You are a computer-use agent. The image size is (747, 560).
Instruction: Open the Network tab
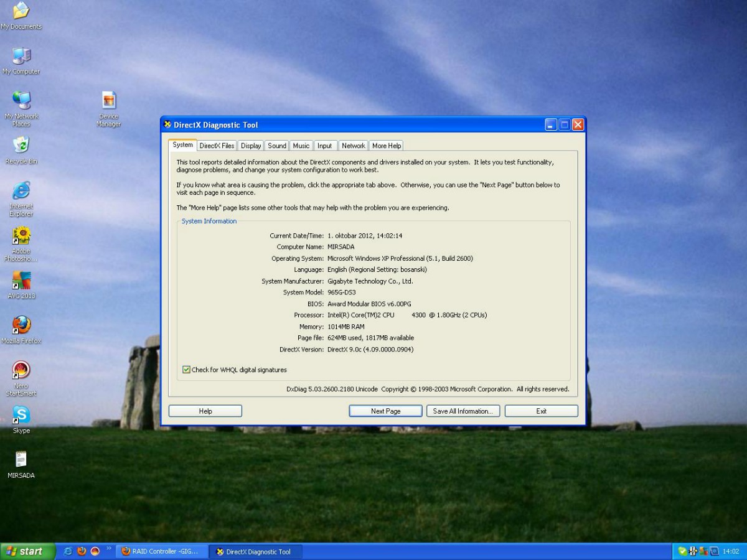[x=353, y=146]
